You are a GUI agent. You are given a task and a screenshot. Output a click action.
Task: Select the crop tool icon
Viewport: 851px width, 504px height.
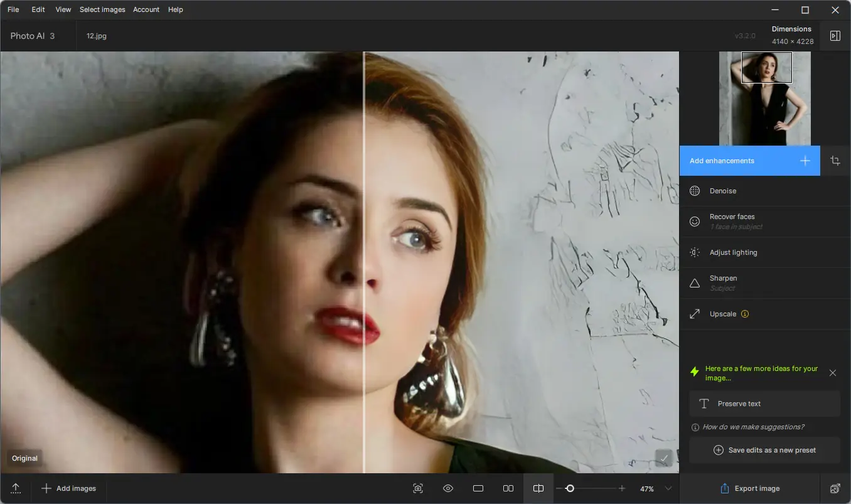tap(835, 161)
